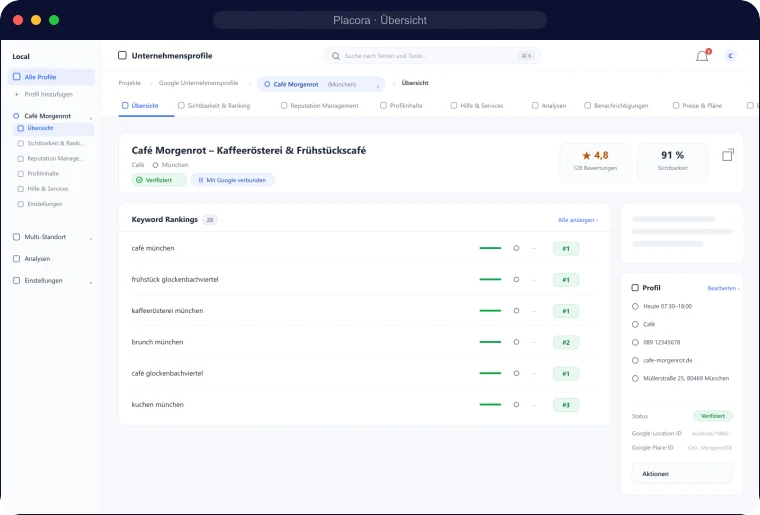
Task: Click the location icon beside München subtitle
Action: coord(156,165)
